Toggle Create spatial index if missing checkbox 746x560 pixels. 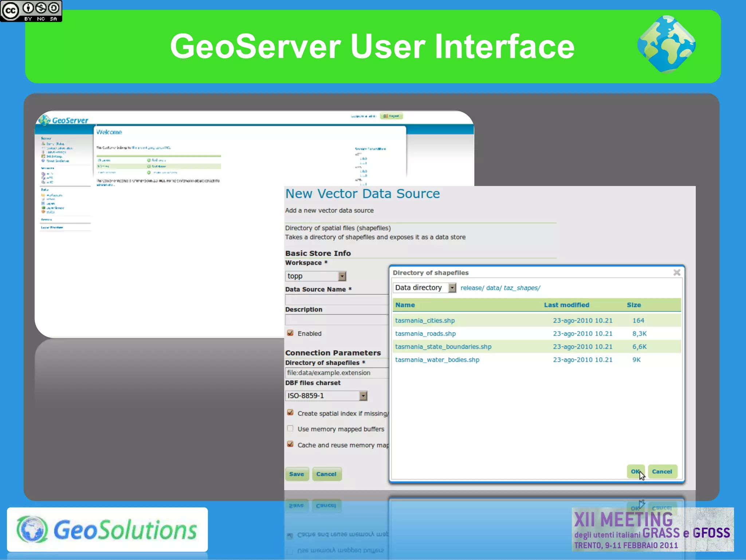290,412
